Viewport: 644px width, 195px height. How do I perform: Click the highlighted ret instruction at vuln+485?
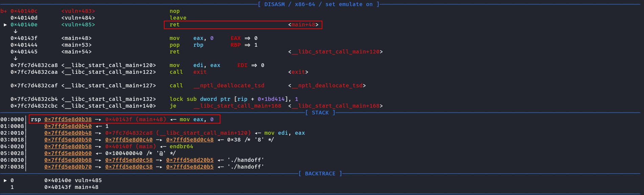pos(174,25)
